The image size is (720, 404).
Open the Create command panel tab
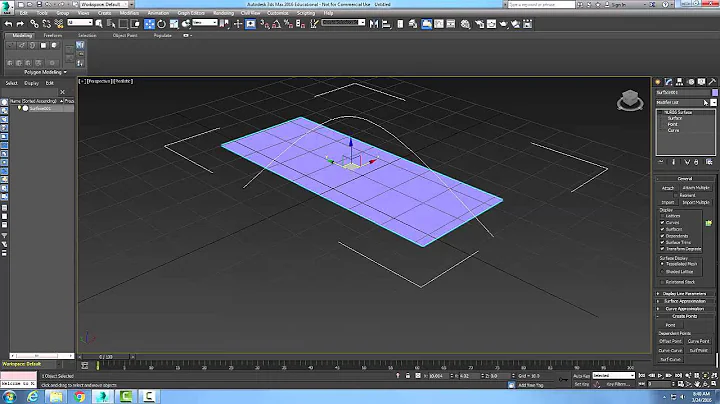(658, 82)
